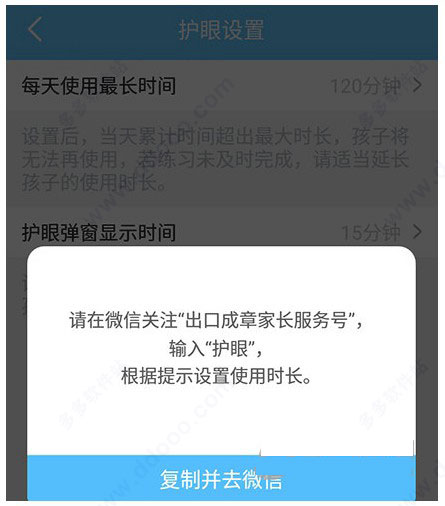Tap dimmed gap between the two setting rows
445x506 pixels.
point(222,201)
